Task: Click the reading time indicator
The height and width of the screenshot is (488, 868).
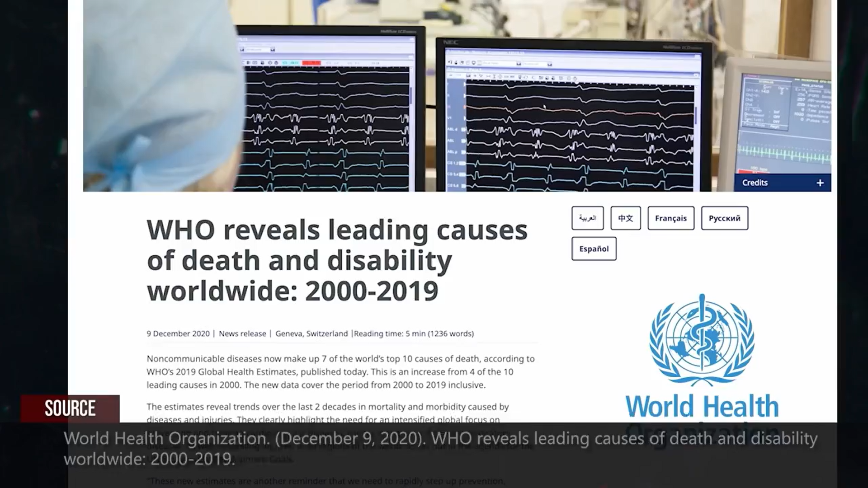Action: pyautogui.click(x=414, y=334)
